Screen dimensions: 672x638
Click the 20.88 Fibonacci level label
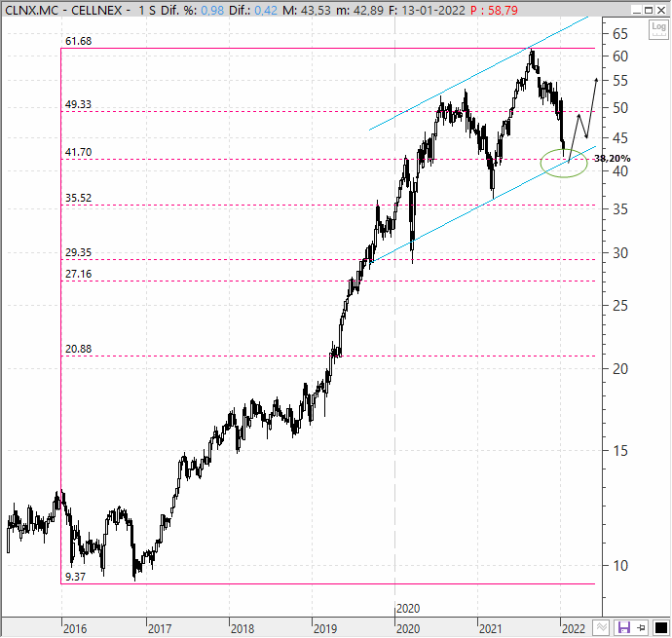[x=79, y=349]
